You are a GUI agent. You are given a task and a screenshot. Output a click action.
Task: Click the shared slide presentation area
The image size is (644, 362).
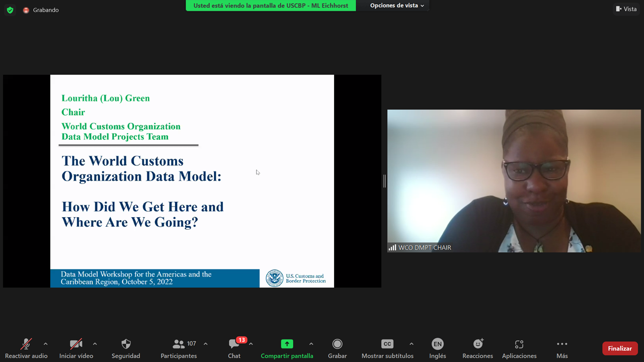point(192,181)
